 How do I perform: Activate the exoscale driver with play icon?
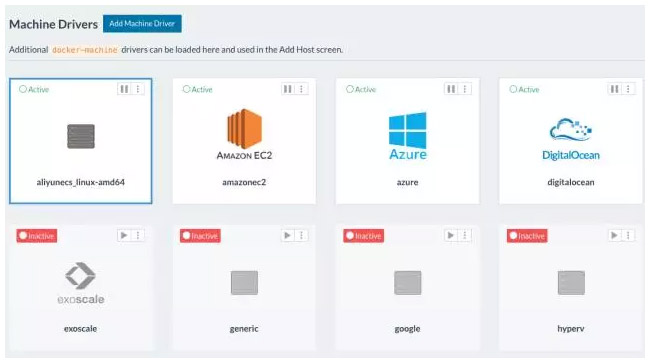tap(124, 235)
